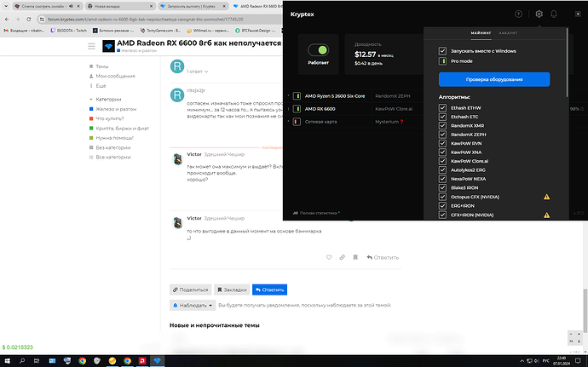This screenshot has width=588, height=367.
Task: Open Темы in forum sidebar
Action: coord(99,66)
